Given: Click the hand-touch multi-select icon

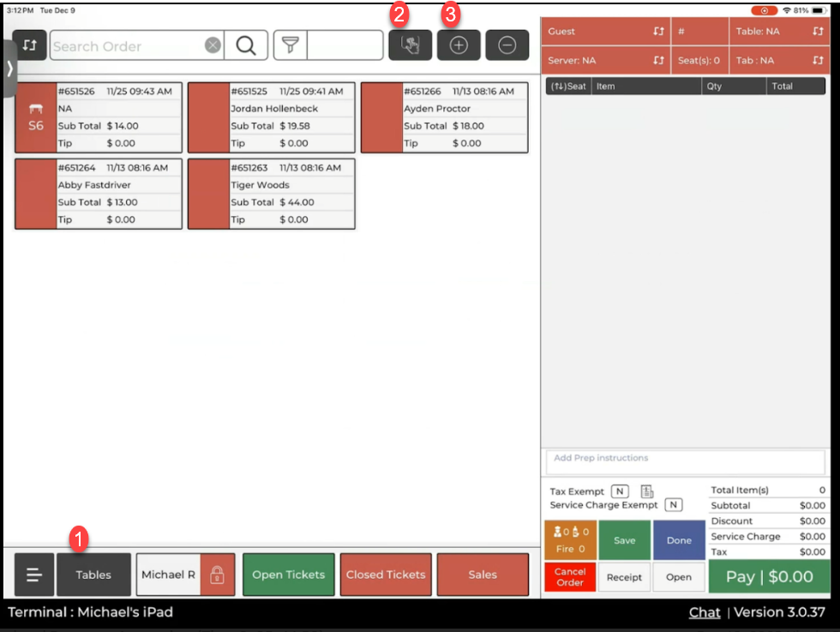Looking at the screenshot, I should (410, 45).
